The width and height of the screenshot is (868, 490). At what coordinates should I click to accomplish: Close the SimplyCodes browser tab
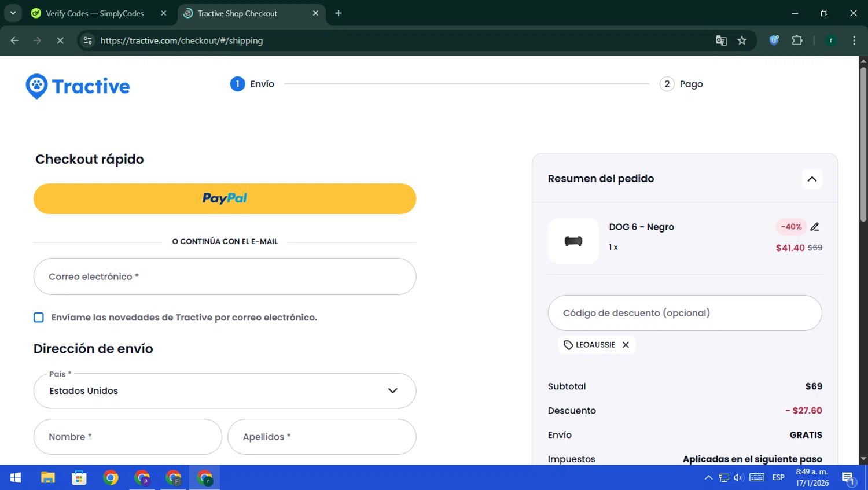click(164, 13)
